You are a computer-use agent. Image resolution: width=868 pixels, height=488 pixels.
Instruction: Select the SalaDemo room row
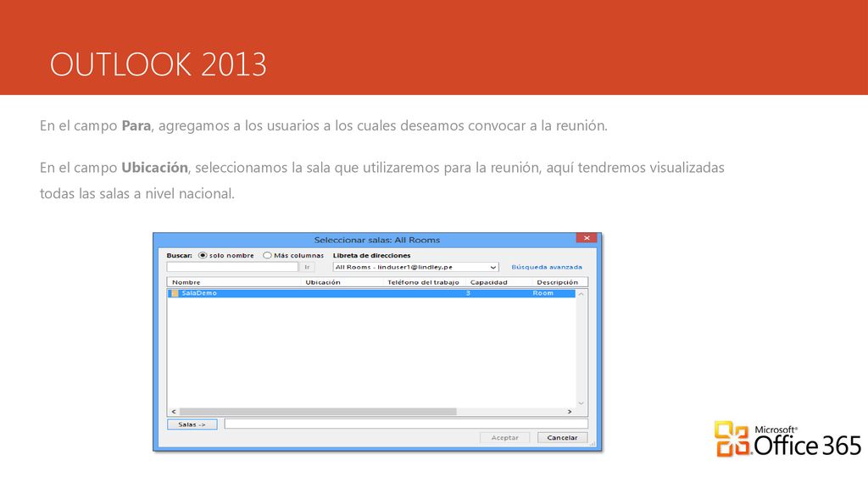tap(371, 293)
